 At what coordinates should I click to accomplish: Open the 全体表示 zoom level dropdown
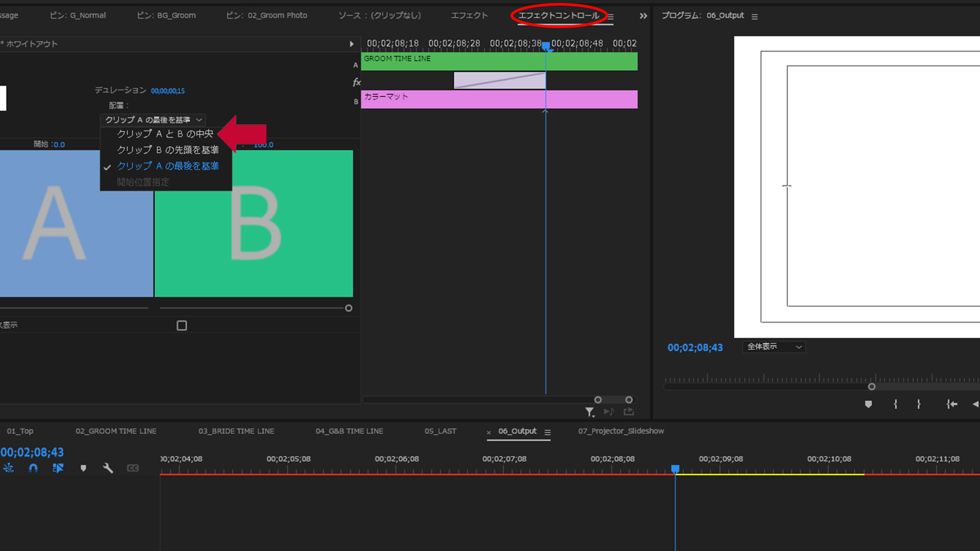774,347
